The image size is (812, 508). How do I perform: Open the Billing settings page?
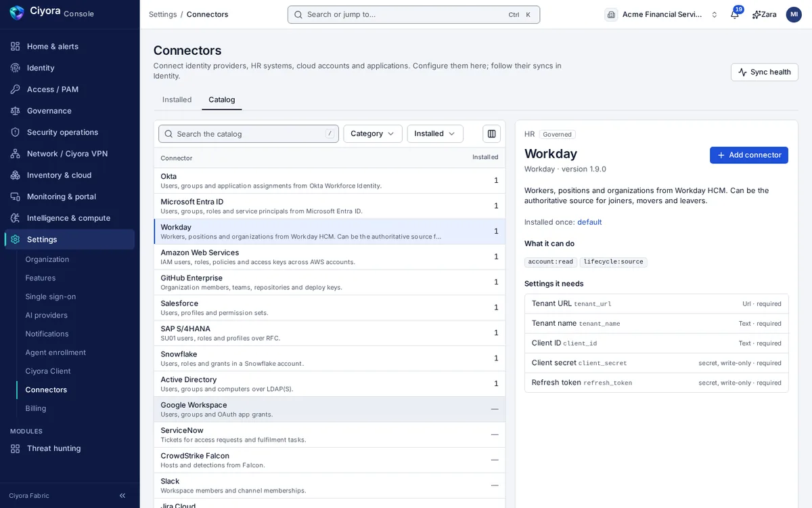36,408
